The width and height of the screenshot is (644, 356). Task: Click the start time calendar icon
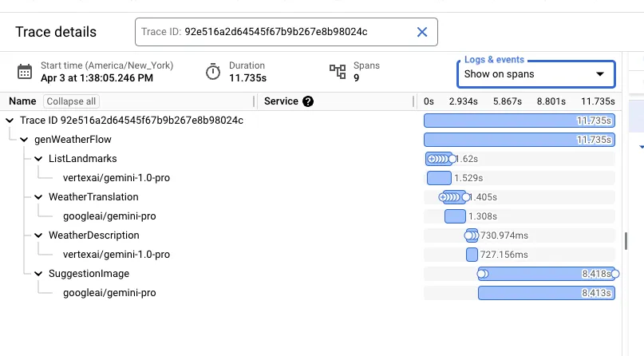coord(26,71)
